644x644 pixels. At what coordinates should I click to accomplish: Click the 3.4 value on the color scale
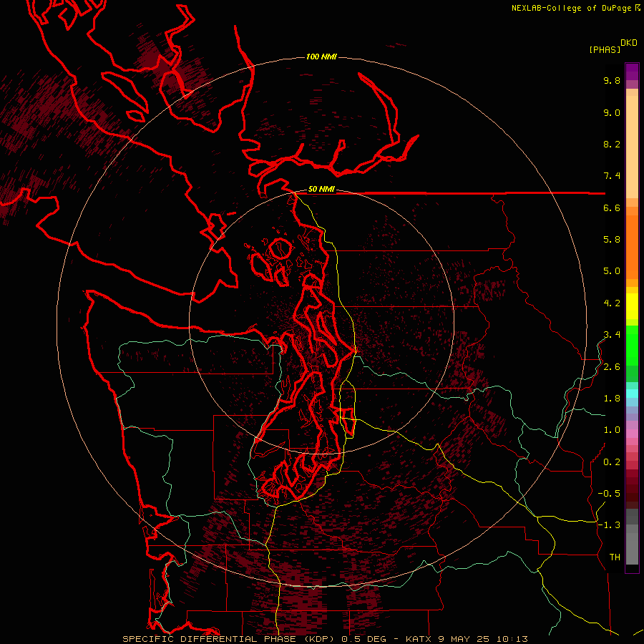click(x=612, y=335)
